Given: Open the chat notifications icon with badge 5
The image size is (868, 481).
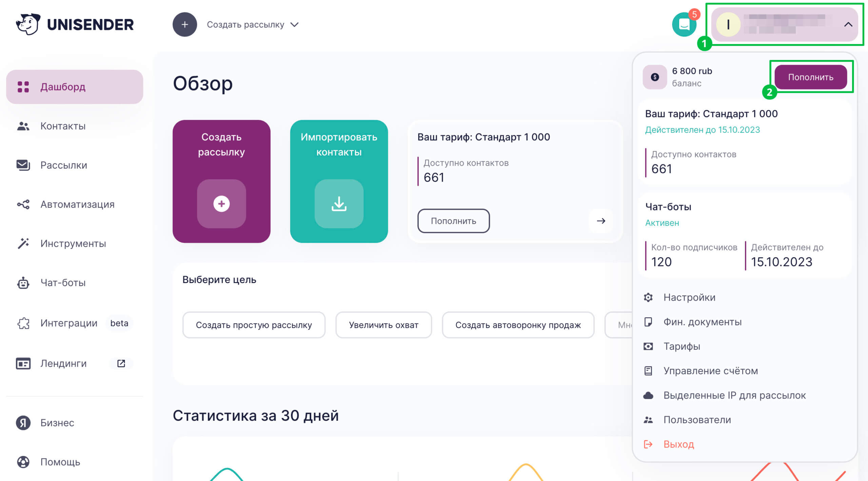Looking at the screenshot, I should (x=684, y=24).
